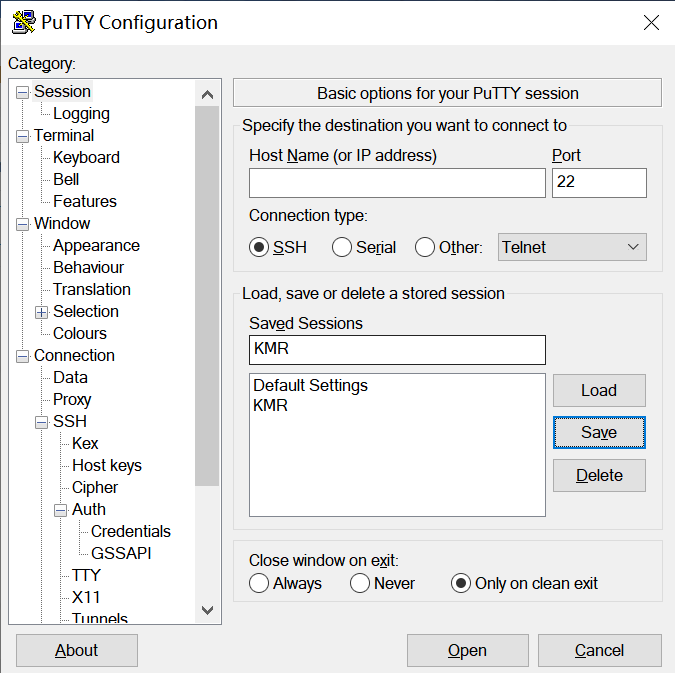Screen dimensions: 675x673
Task: Open the Telnet connection type dropdown
Action: (572, 247)
